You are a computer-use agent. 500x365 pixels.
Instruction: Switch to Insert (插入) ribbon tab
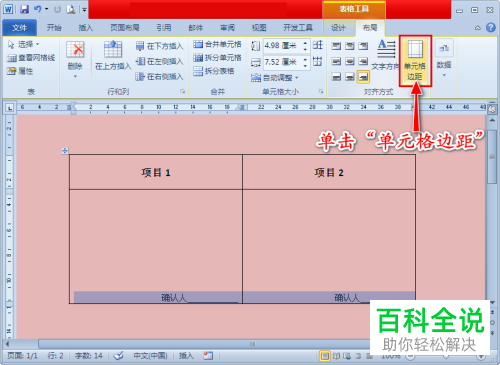(86, 28)
